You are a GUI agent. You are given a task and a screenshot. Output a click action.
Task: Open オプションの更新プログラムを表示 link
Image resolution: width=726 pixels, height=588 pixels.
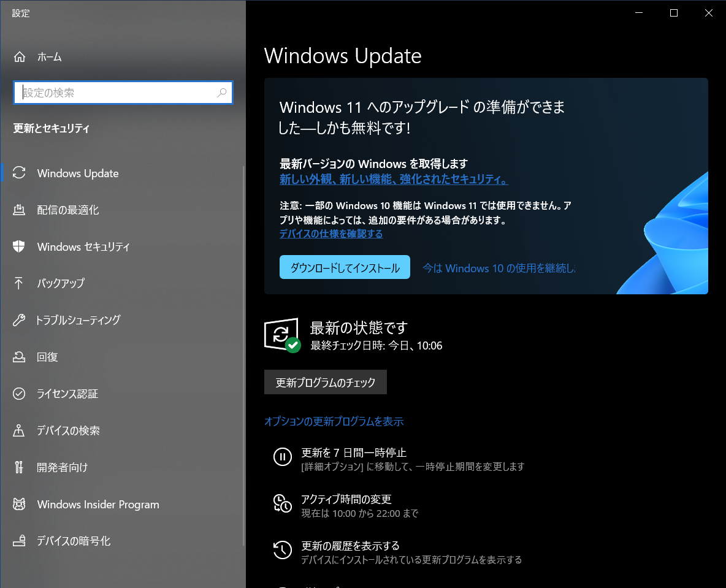[x=334, y=421]
